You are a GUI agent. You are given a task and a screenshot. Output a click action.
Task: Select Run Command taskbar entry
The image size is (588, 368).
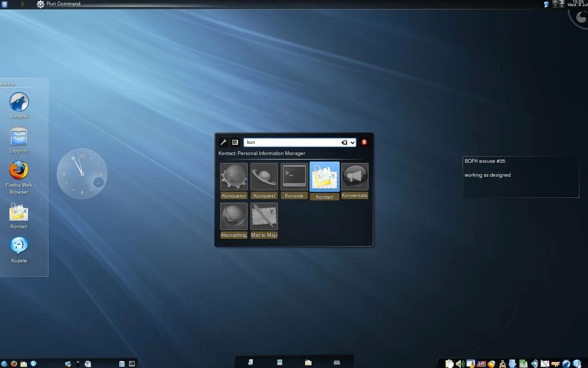click(59, 4)
